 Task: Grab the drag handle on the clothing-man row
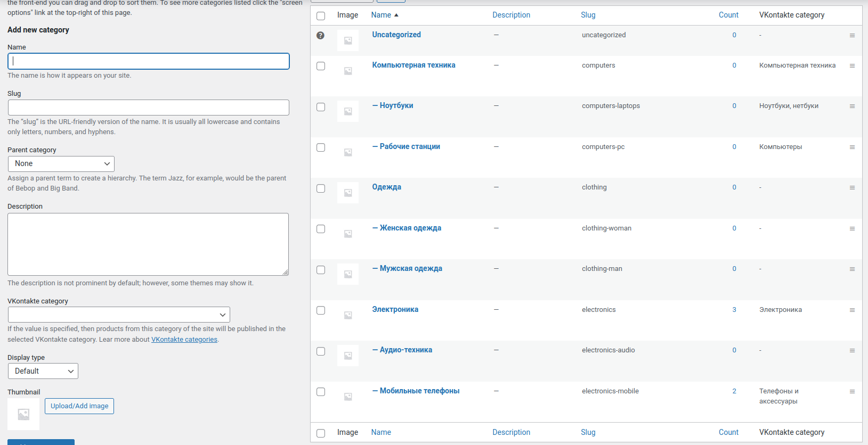852,269
